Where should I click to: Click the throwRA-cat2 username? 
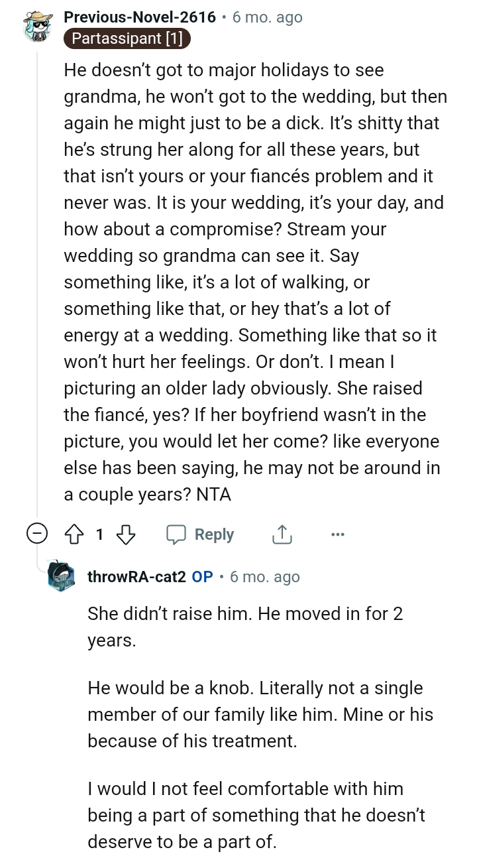pos(137,576)
